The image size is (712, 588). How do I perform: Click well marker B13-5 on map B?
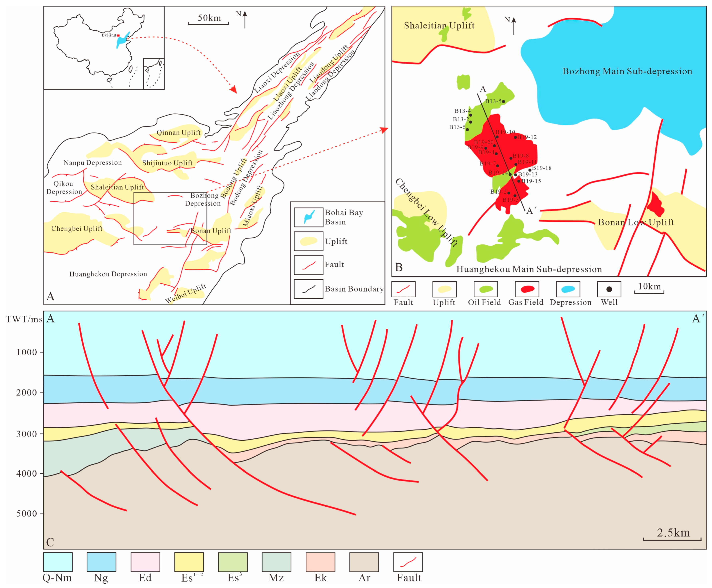(x=503, y=101)
